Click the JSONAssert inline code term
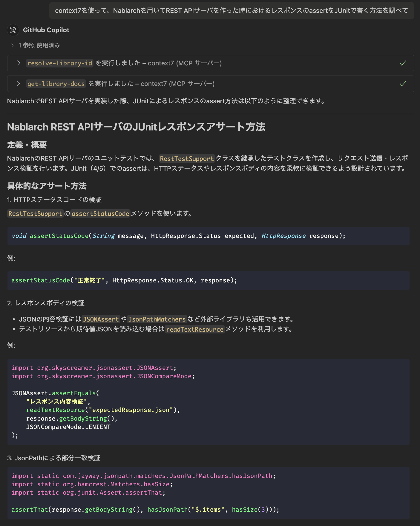420x526 pixels. coord(101,319)
